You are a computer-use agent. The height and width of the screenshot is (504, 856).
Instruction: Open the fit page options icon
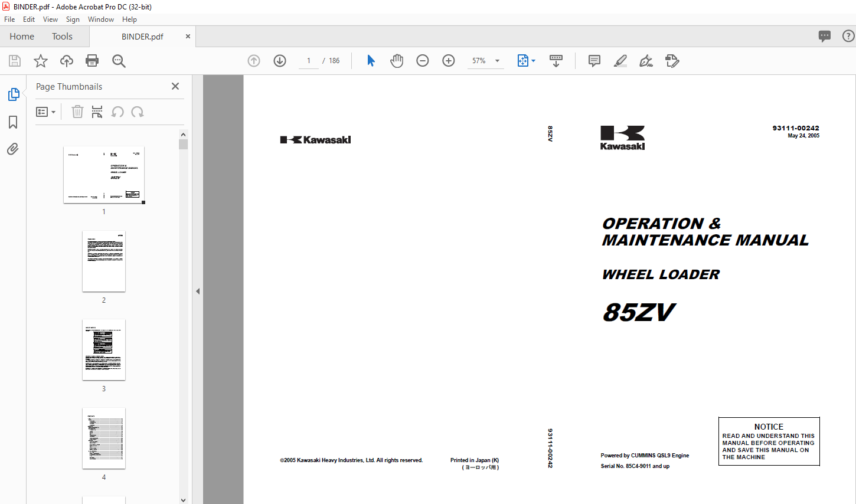pos(523,61)
